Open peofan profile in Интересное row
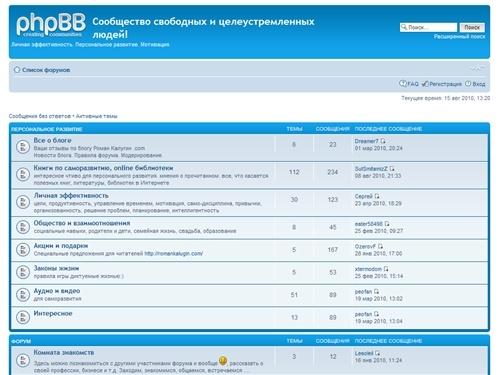The width and height of the screenshot is (500, 375). pos(363,314)
